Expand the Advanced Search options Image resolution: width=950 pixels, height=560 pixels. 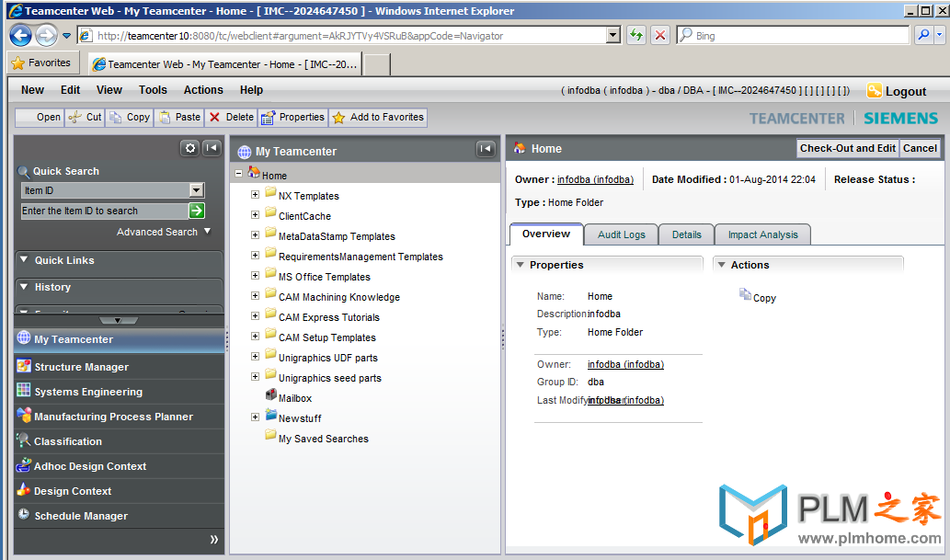208,231
